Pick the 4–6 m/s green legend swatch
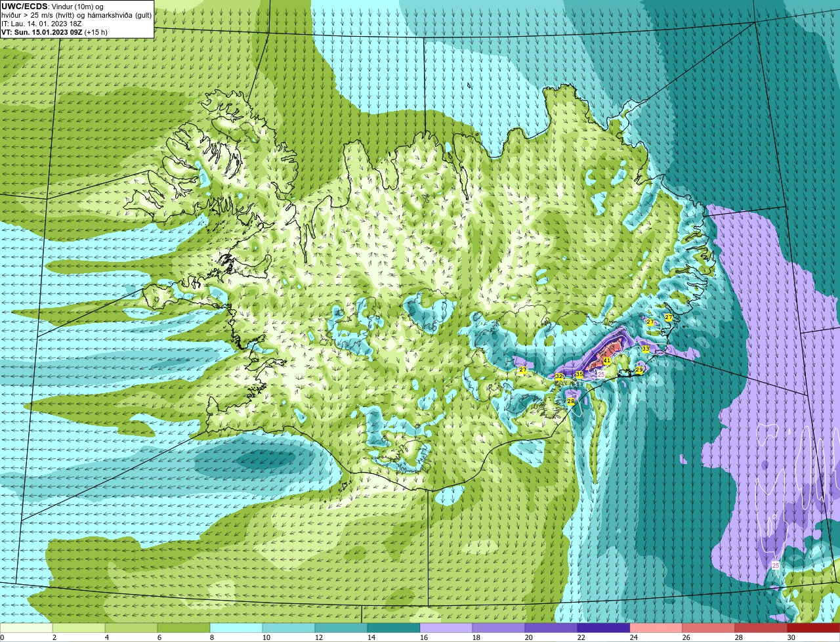Image resolution: width=840 pixels, height=642 pixels. [131, 628]
